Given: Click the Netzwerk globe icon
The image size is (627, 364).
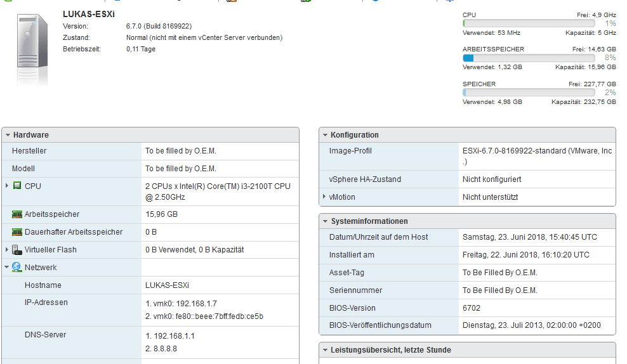Looking at the screenshot, I should point(16,267).
